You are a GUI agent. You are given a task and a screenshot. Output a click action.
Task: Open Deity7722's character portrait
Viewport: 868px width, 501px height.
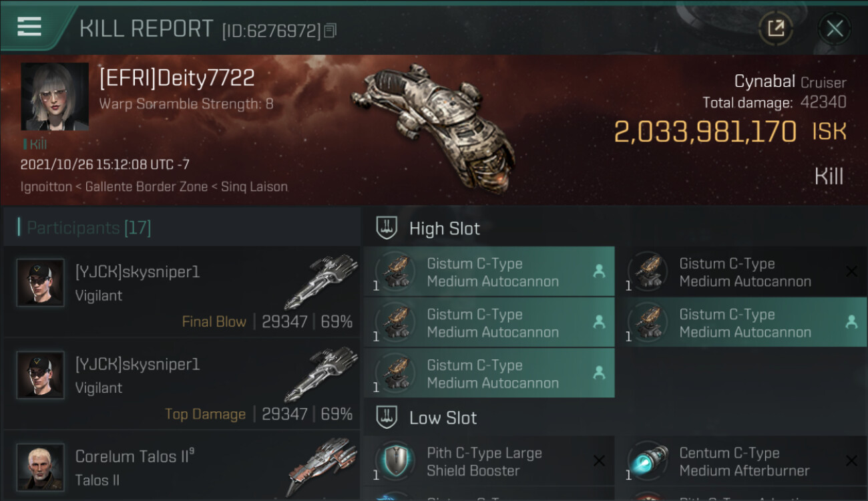[x=55, y=97]
